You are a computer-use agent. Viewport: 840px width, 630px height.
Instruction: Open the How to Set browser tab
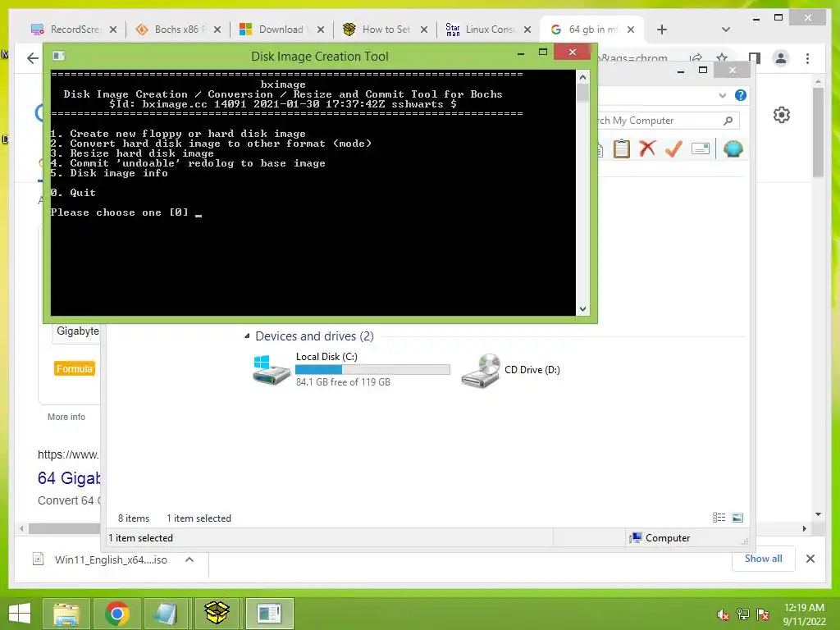[386, 30]
